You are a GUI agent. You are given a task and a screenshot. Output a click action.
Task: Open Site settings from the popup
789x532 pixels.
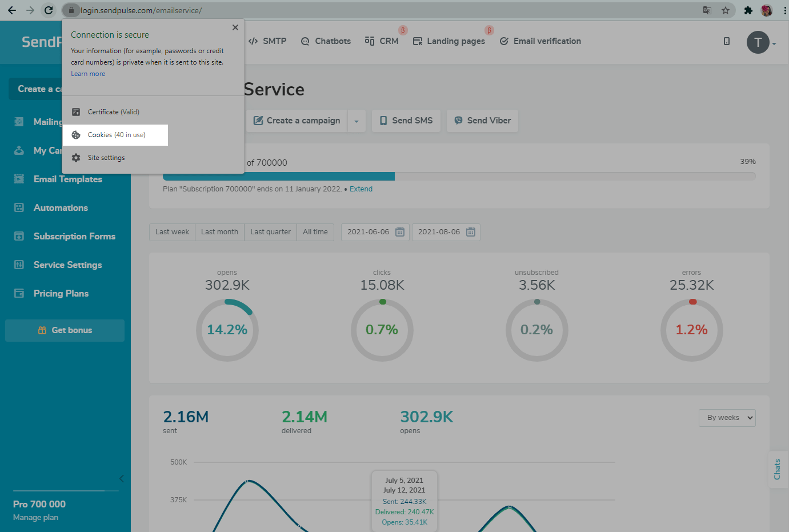click(x=106, y=158)
